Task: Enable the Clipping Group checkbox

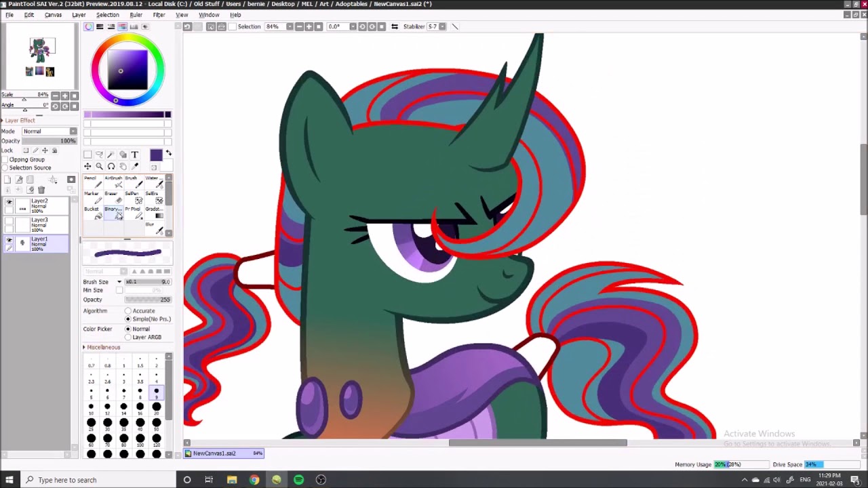Action: (5, 159)
